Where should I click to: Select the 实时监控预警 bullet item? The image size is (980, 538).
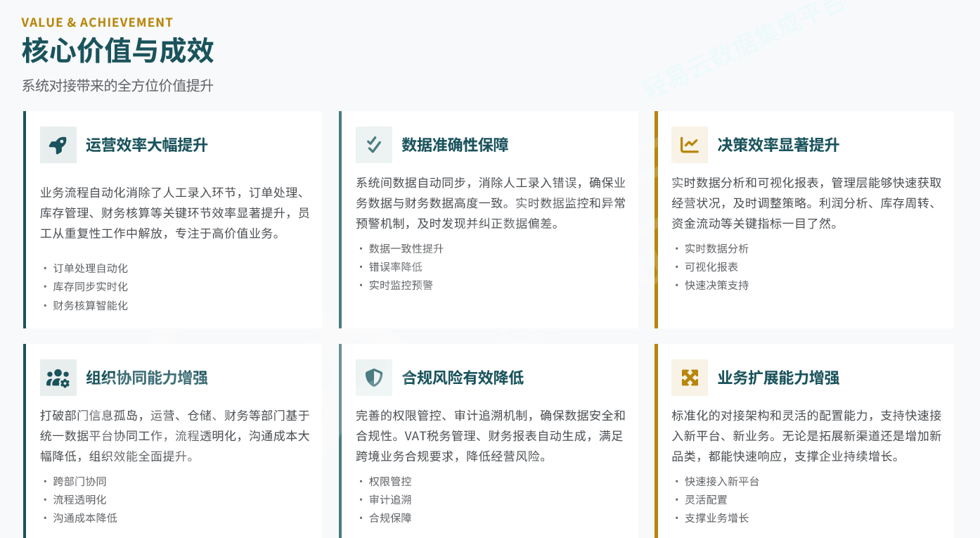click(401, 285)
